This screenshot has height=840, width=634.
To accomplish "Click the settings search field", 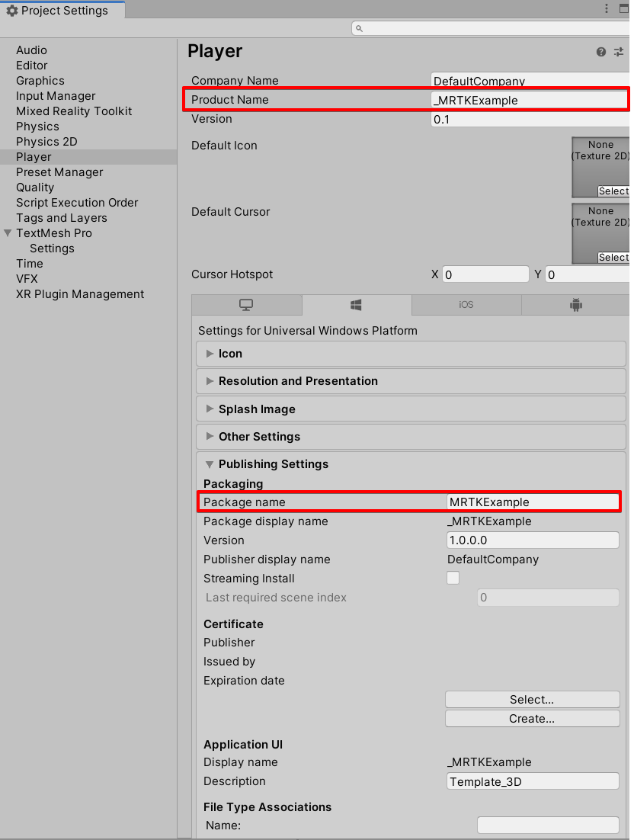I will (x=491, y=28).
